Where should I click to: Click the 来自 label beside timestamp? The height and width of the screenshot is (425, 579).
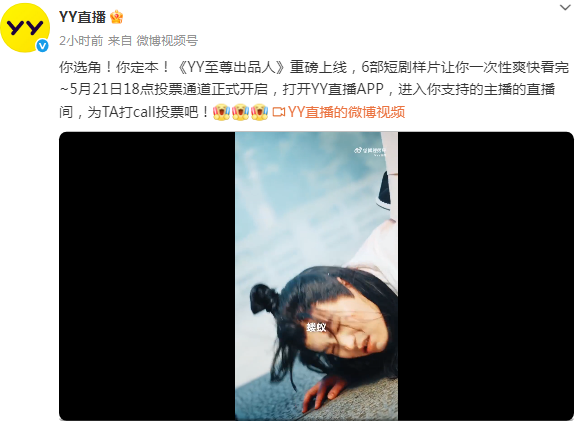pos(120,41)
